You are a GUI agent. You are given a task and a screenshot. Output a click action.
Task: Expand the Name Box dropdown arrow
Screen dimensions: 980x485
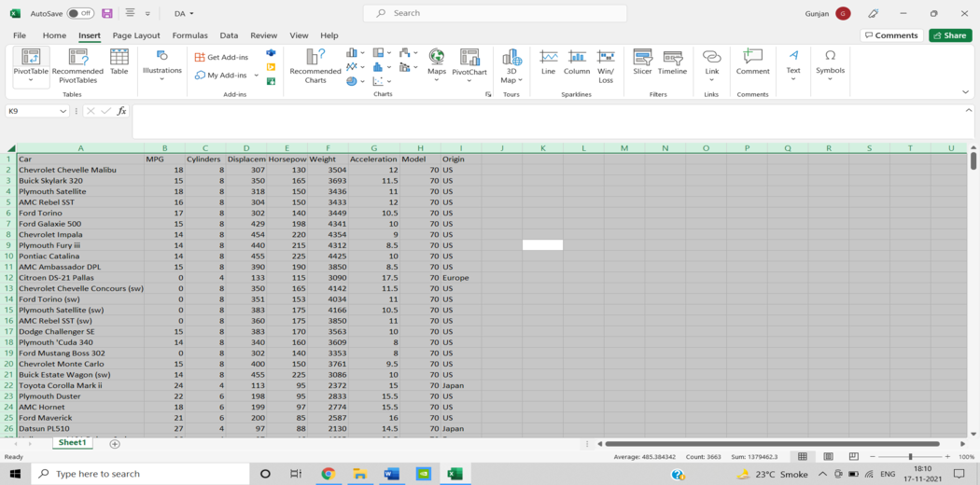(x=63, y=111)
